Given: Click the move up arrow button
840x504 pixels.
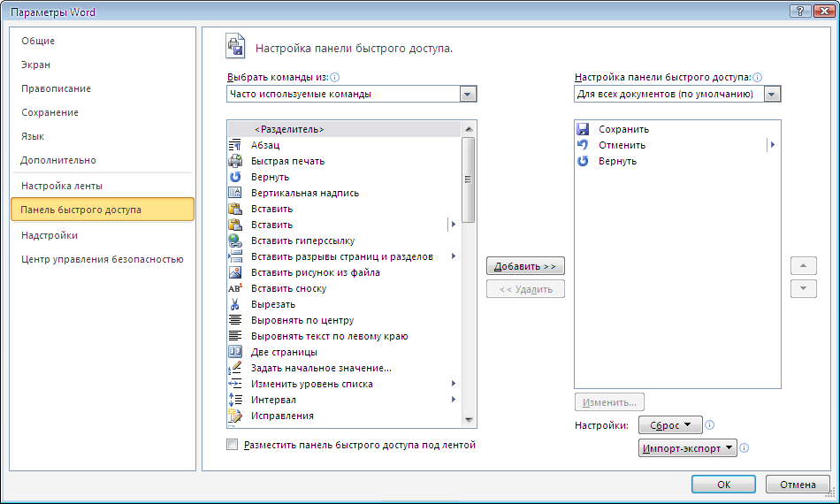Looking at the screenshot, I should coord(804,265).
